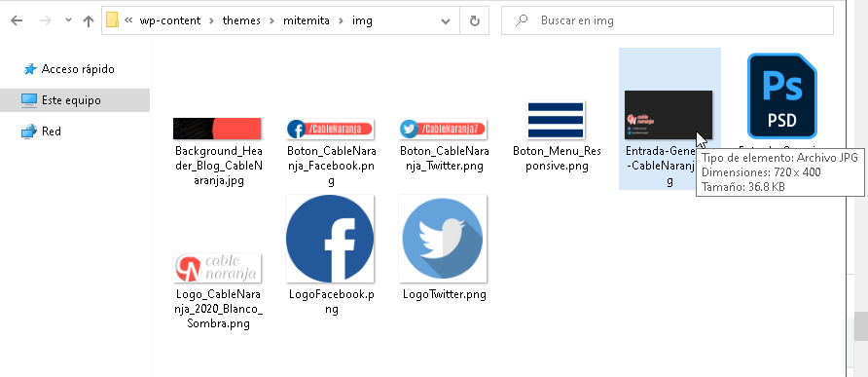The height and width of the screenshot is (377, 868).
Task: Open the recent locations dropdown arrow
Action: (x=69, y=20)
